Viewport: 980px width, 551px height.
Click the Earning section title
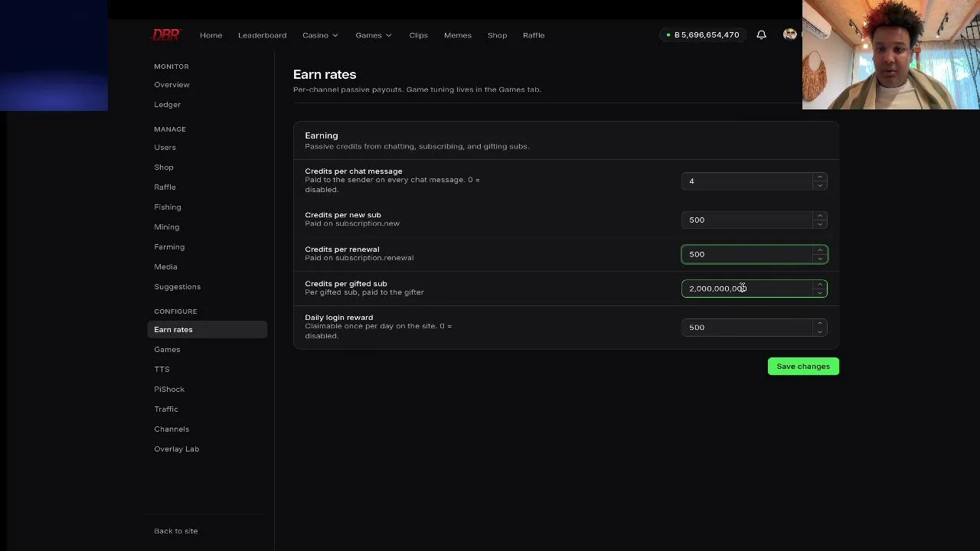(x=322, y=135)
